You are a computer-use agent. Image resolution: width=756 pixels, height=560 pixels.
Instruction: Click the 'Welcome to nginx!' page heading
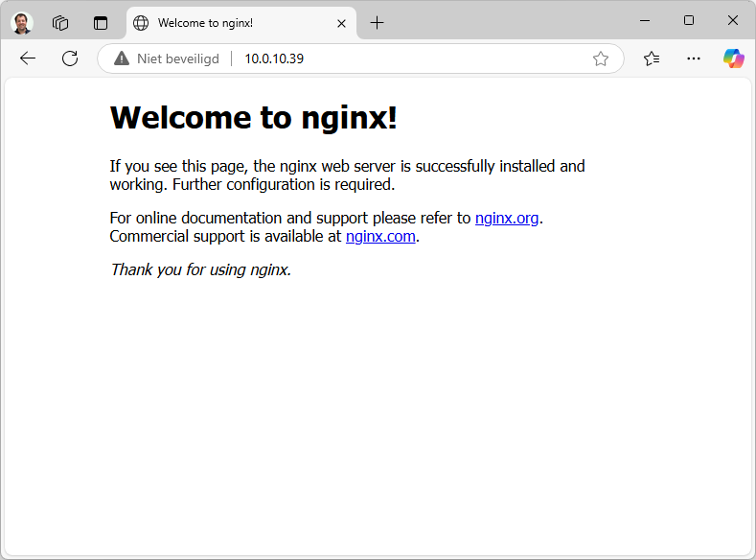[253, 118]
